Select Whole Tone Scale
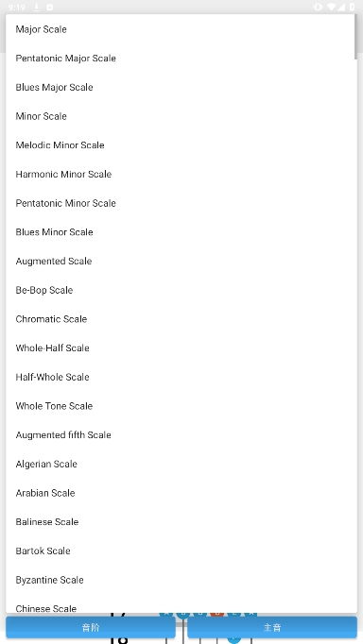Screen dimensions: 363x644 (181, 406)
